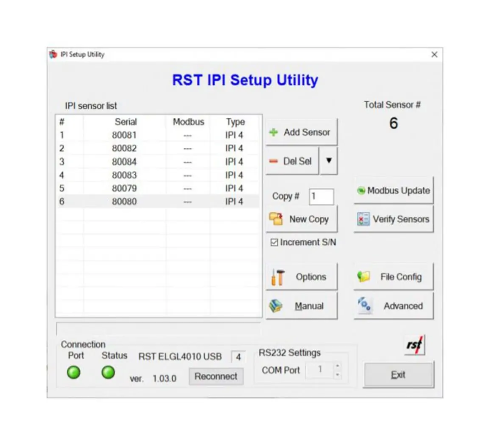
Task: Click the USB port number box showing 4
Action: 238,357
